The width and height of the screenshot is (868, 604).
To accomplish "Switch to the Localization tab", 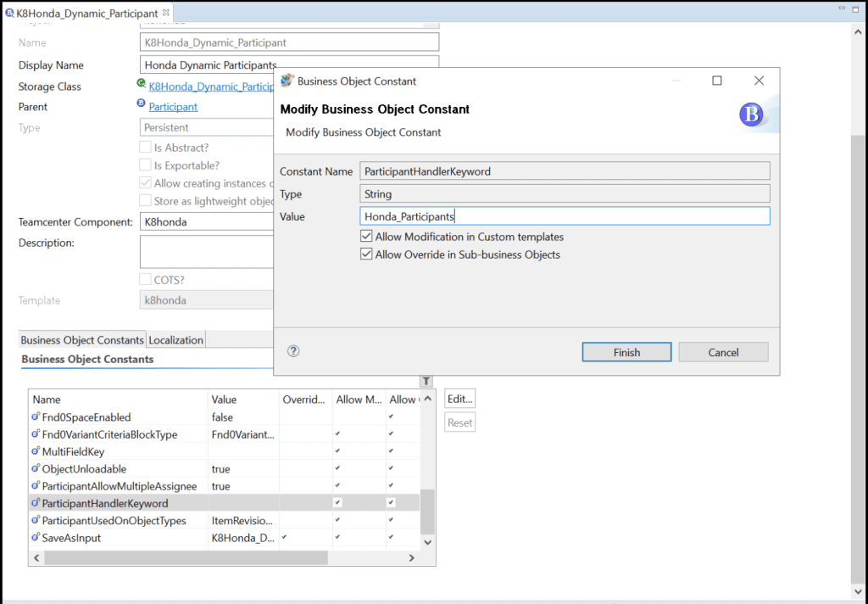I will tap(176, 340).
